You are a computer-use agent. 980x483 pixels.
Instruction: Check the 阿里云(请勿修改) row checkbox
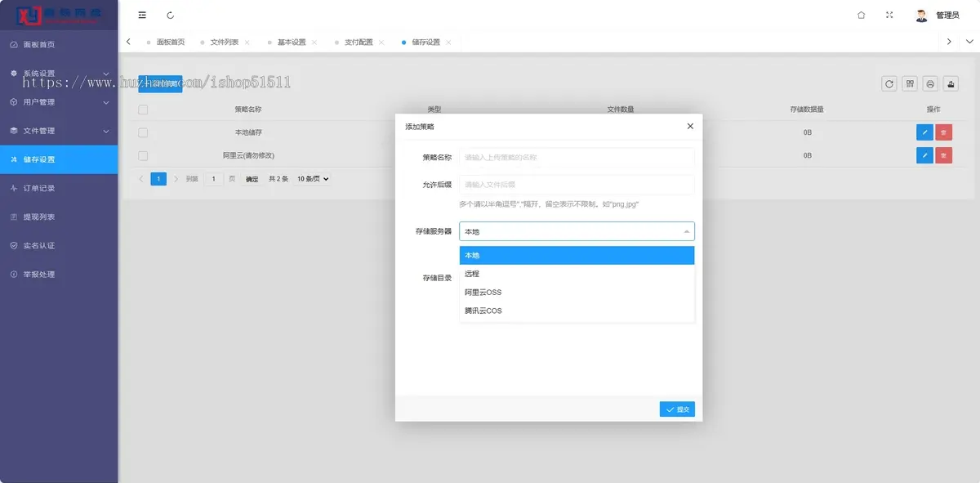click(x=143, y=155)
